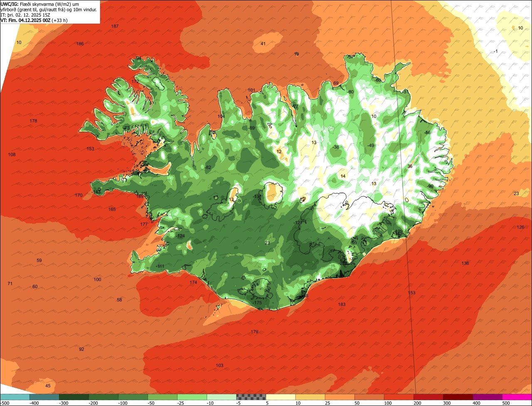Click the flux value 69 on the map
Screen dimensions: 532x406
pos(336,83)
